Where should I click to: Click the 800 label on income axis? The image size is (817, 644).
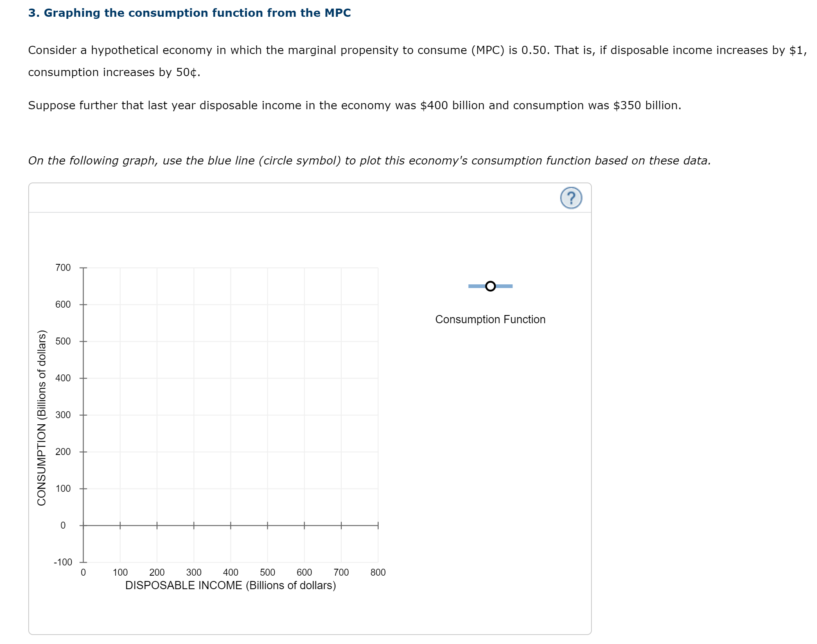pos(378,572)
